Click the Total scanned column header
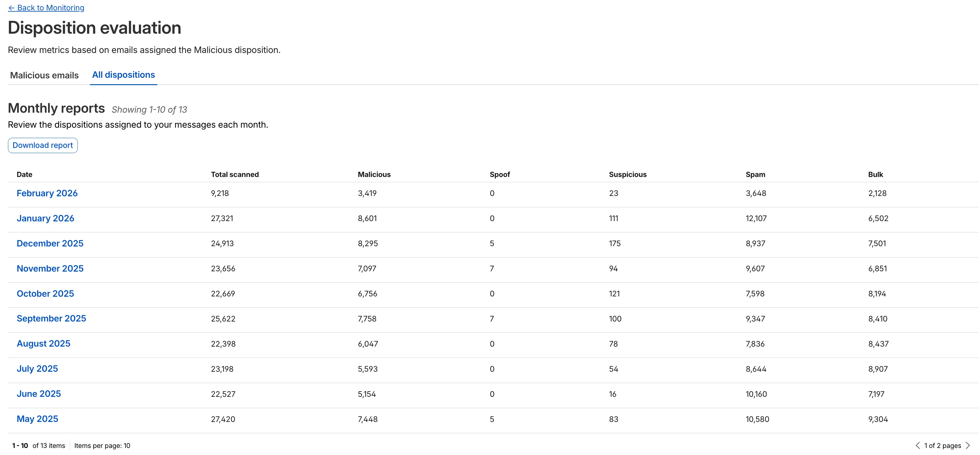The width and height of the screenshot is (980, 455). pos(234,175)
